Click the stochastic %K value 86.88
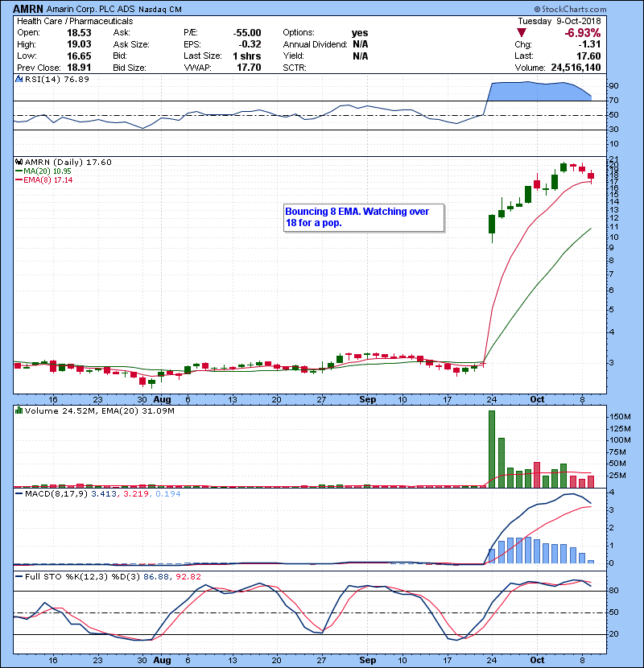 155,576
